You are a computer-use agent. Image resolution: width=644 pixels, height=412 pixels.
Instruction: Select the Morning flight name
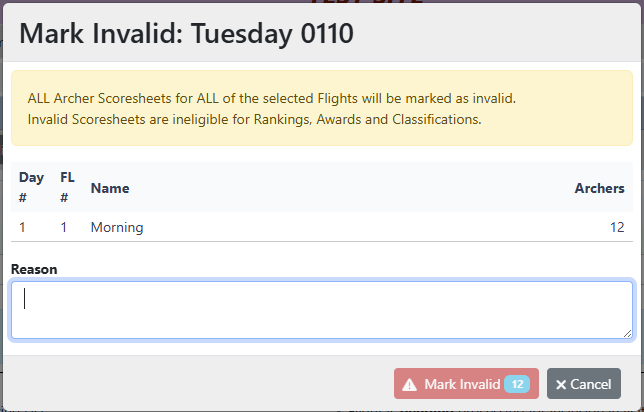pyautogui.click(x=117, y=227)
